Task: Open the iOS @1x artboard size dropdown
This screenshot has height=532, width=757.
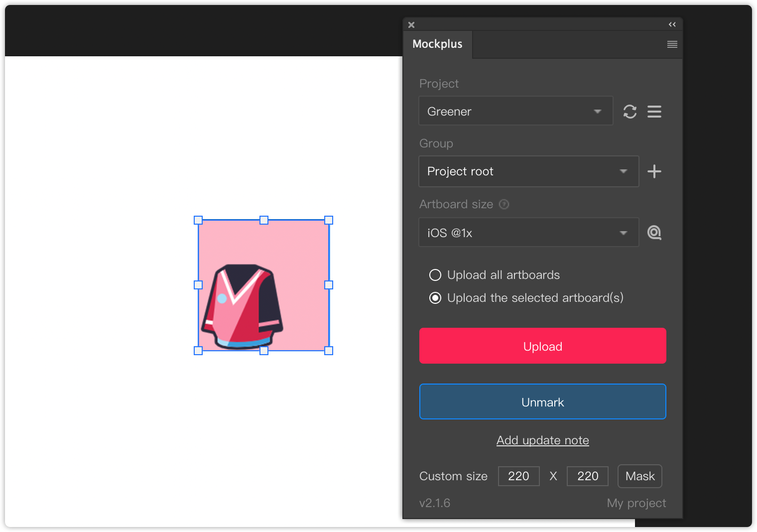Action: coord(529,232)
